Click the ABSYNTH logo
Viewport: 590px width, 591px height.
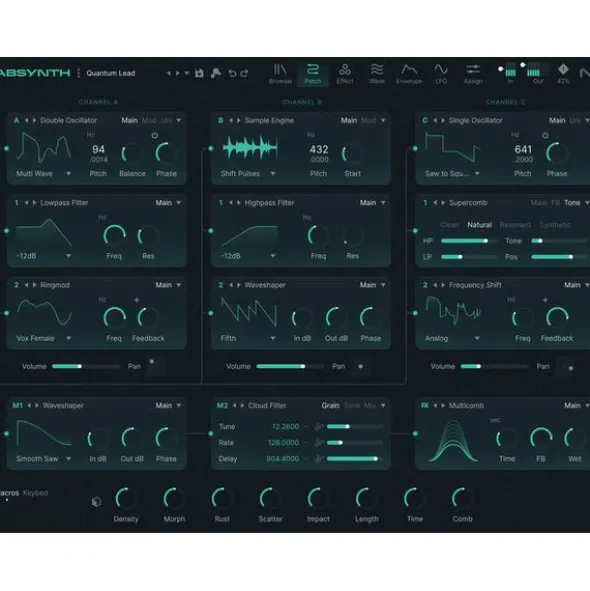35,73
